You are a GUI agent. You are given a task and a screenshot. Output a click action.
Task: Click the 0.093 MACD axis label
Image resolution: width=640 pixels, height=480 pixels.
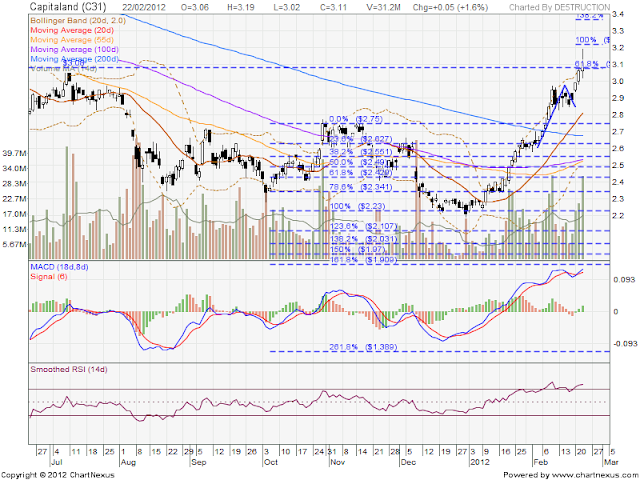coord(625,280)
